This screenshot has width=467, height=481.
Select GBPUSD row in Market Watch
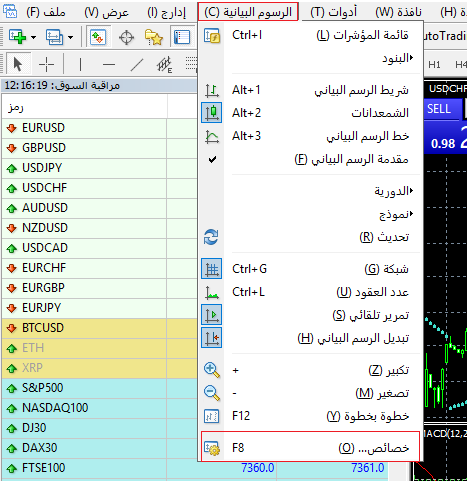99,148
